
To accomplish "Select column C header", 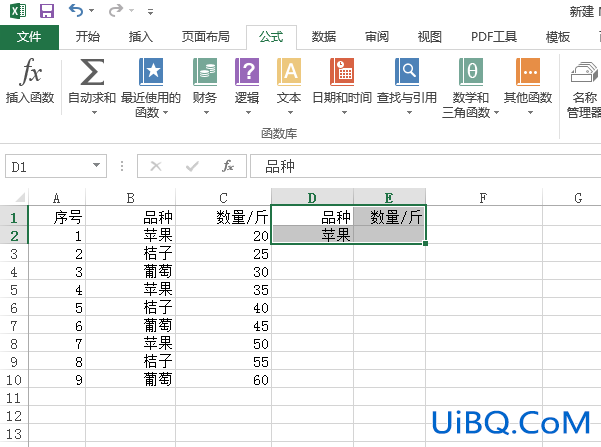I will 223,198.
